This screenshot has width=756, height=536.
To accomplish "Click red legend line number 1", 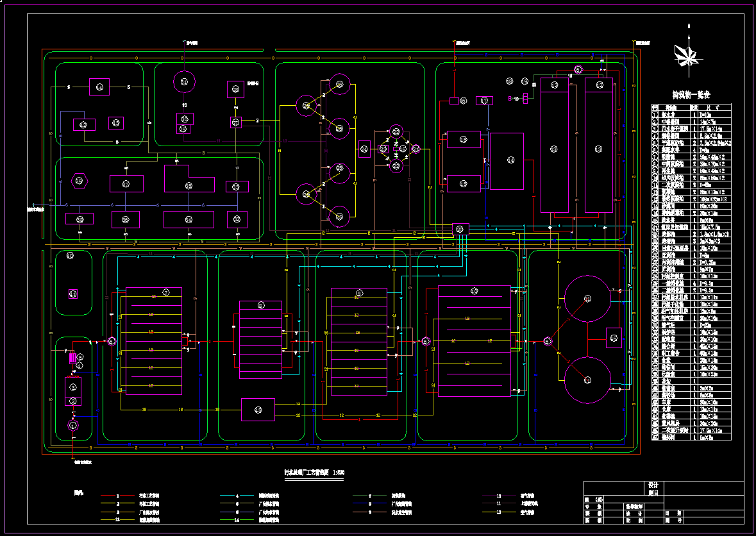I will point(117,496).
